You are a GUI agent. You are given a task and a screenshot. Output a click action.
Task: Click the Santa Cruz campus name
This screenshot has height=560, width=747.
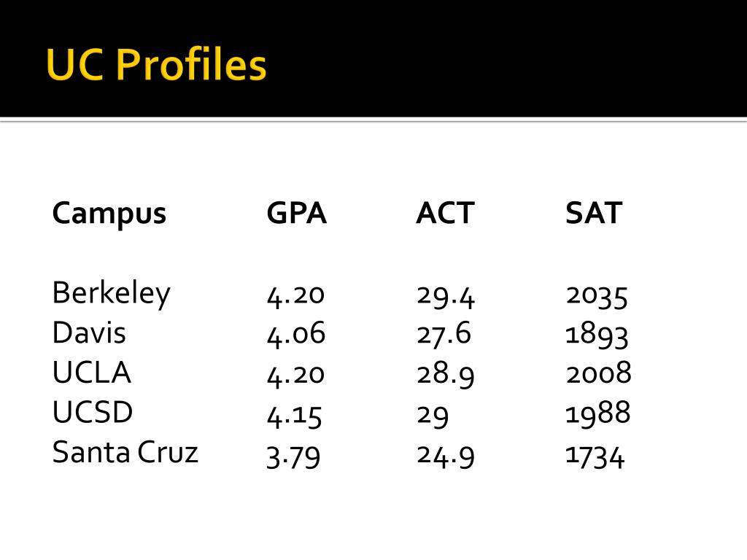click(125, 452)
